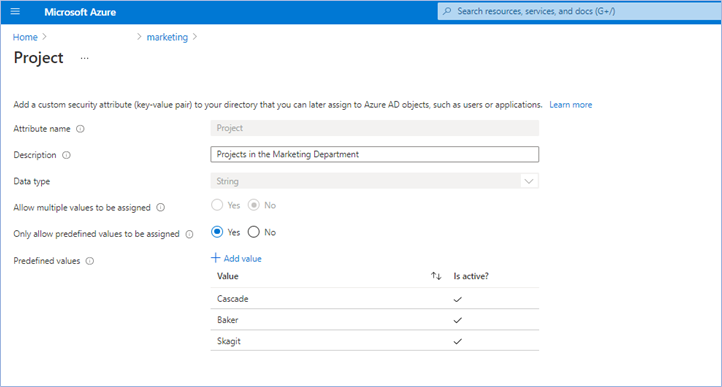Click the Value column header
Screen dimensions: 722x387
tap(227, 276)
